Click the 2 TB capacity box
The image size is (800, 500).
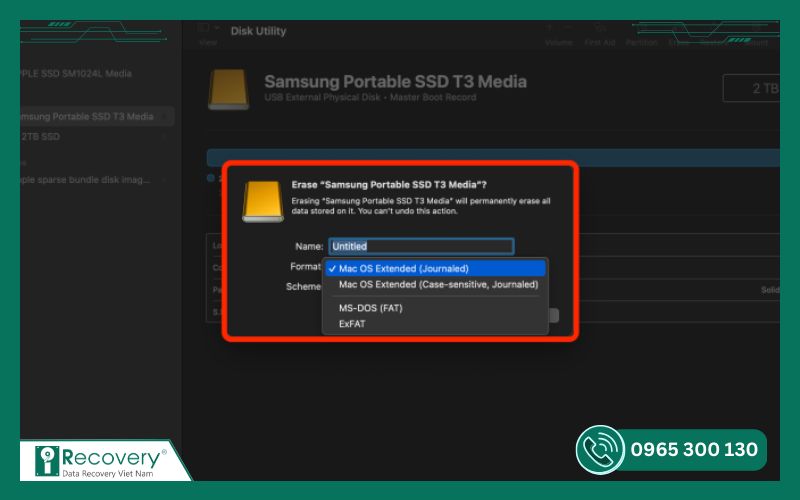(x=752, y=88)
